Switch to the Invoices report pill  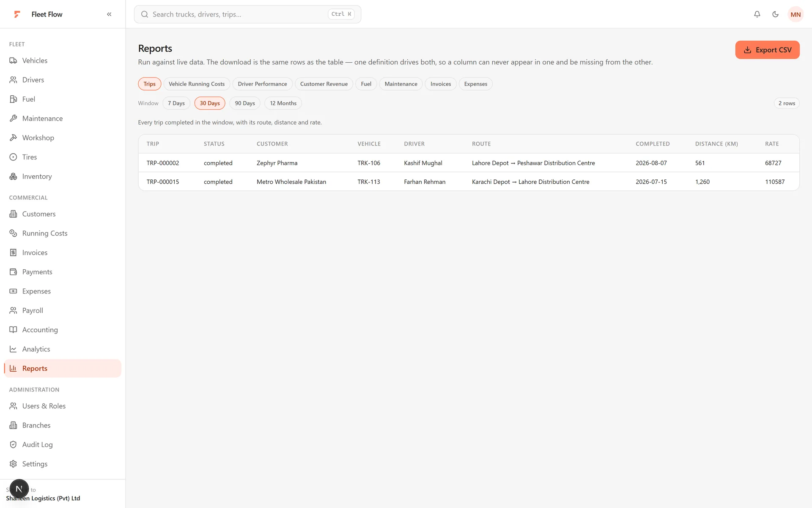point(441,84)
